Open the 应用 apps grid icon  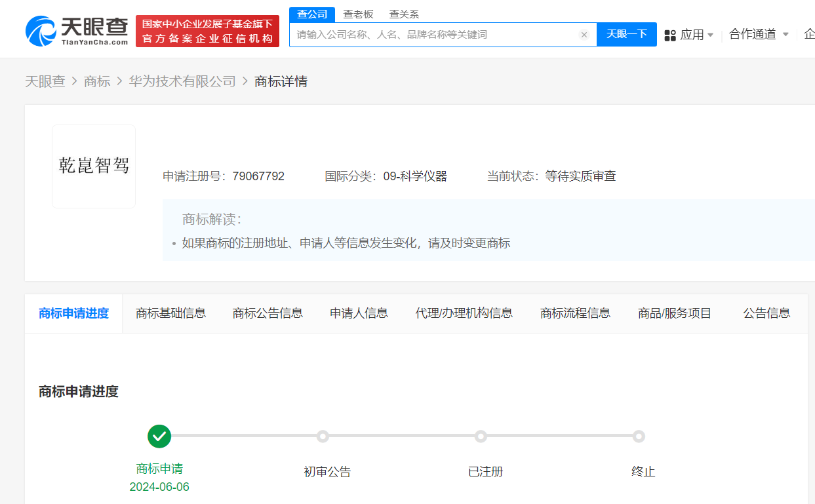pos(669,35)
